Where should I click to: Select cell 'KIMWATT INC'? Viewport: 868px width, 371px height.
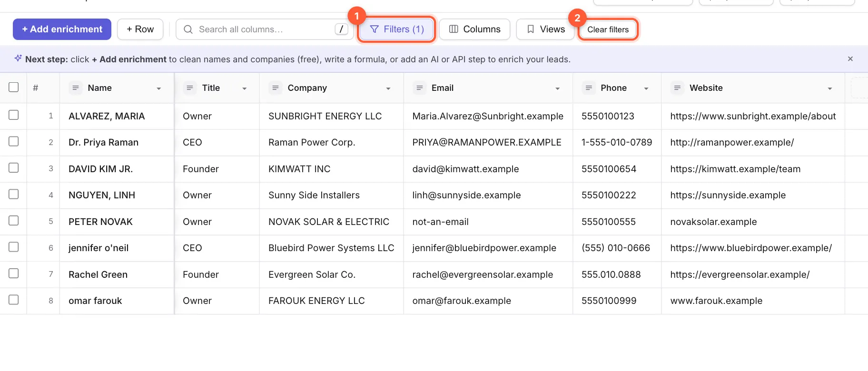click(x=331, y=169)
